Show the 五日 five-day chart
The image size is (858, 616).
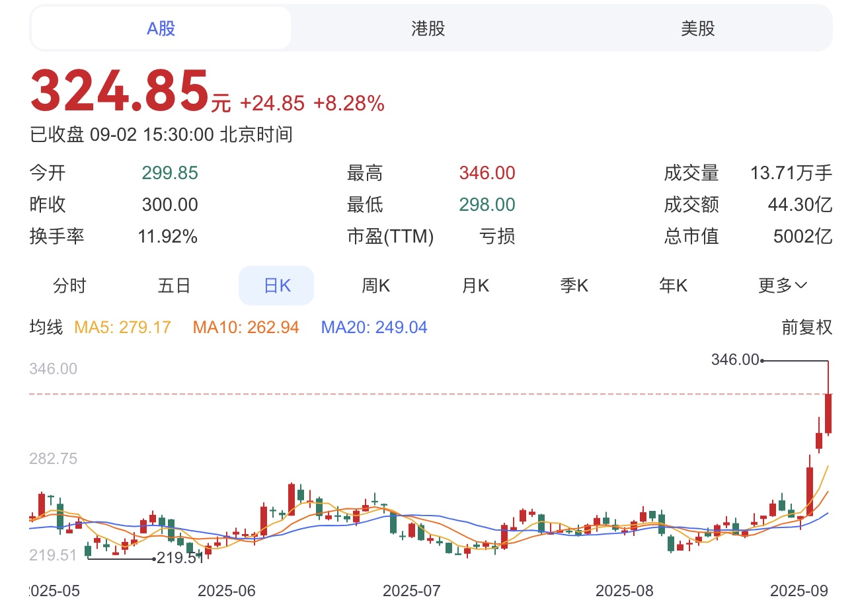(175, 286)
